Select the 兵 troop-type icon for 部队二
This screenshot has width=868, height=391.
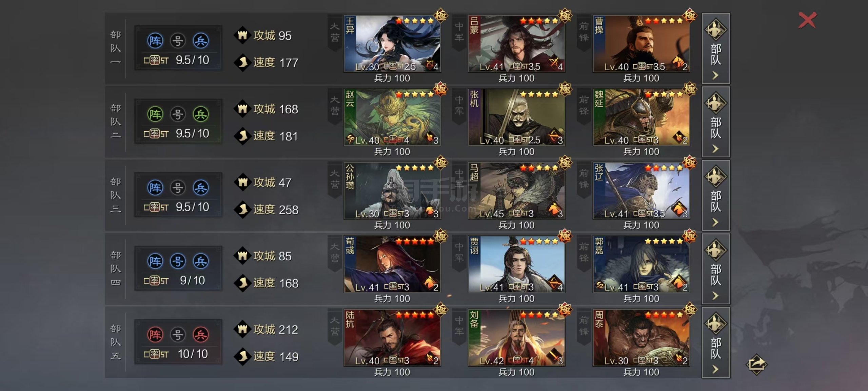coord(201,114)
